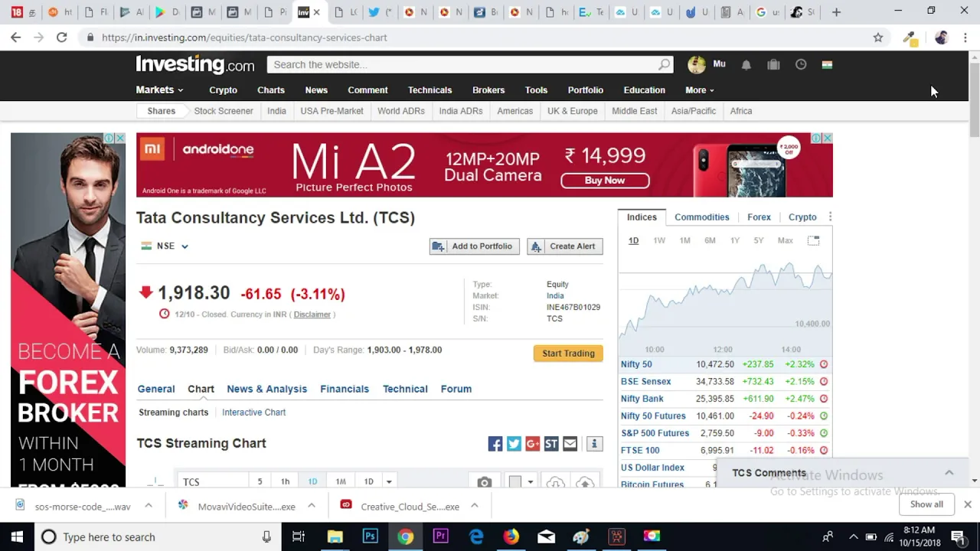
Task: Open user profile avatar Mu
Action: coord(697,65)
